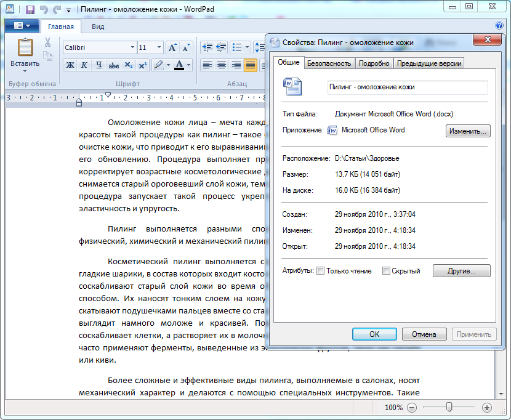511x420 pixels.
Task: Click the file name text field
Action: coord(407,87)
